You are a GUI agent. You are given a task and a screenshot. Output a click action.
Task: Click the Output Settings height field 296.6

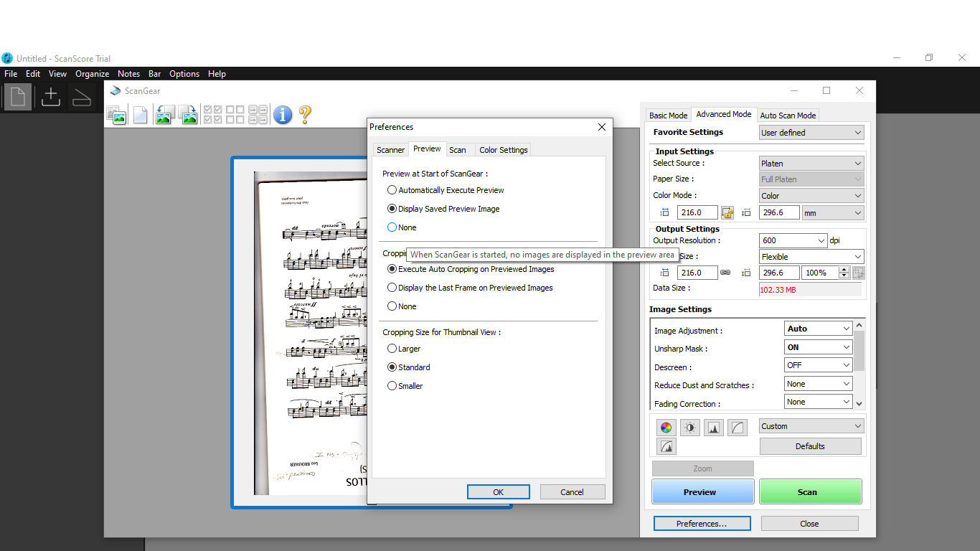point(778,273)
